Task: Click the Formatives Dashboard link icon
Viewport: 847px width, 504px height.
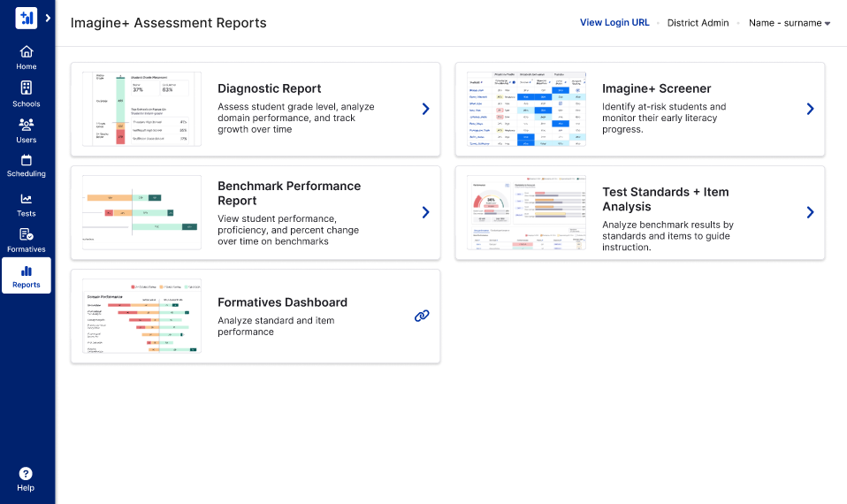Action: 423,316
